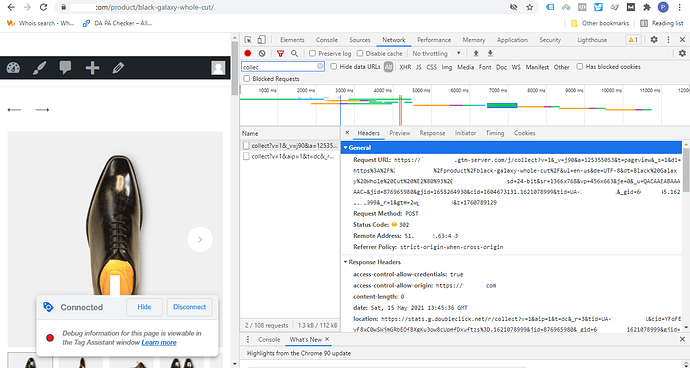Collapse the General section
Viewport: 690px width, 368px height.
345,147
